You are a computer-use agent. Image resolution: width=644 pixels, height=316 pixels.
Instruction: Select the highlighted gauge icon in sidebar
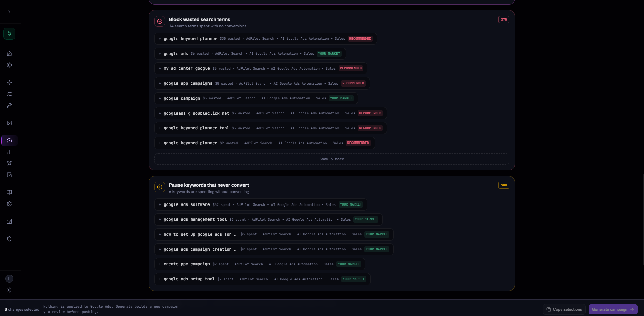[9, 140]
